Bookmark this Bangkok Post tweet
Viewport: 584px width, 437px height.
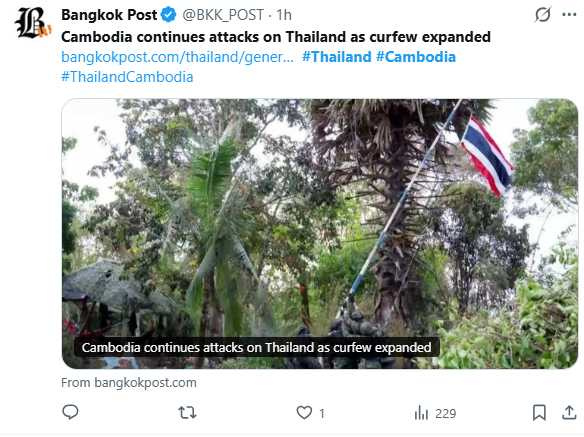coord(539,412)
